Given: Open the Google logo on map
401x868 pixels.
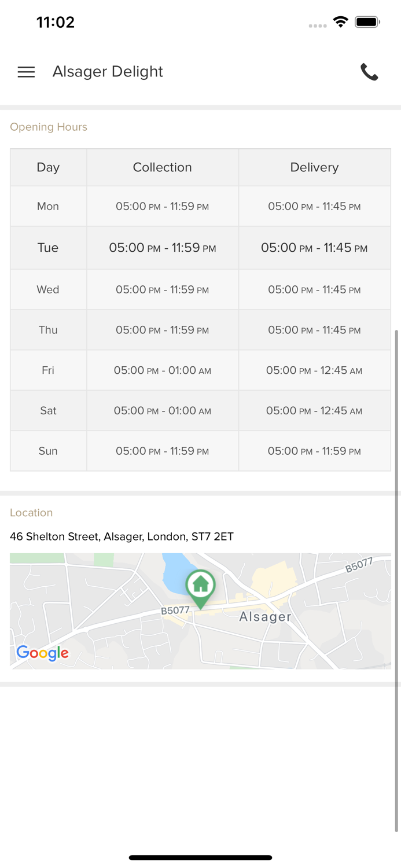Looking at the screenshot, I should [x=43, y=653].
